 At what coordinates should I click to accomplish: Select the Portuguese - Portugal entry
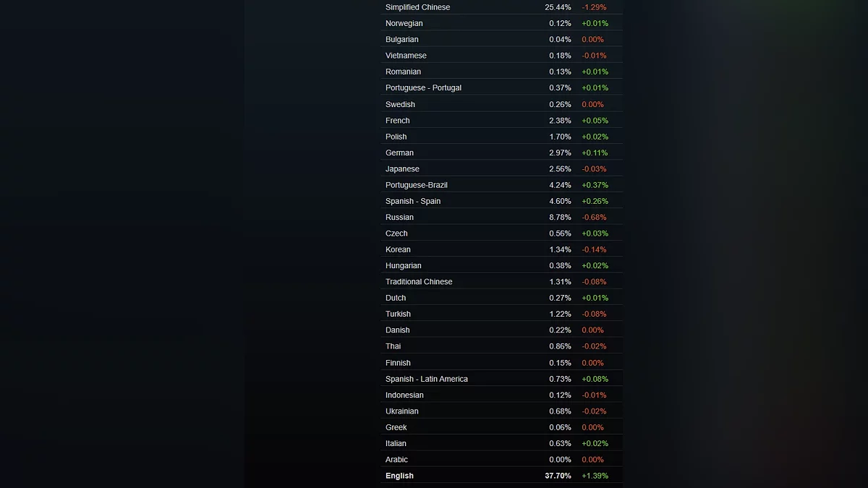tap(423, 87)
